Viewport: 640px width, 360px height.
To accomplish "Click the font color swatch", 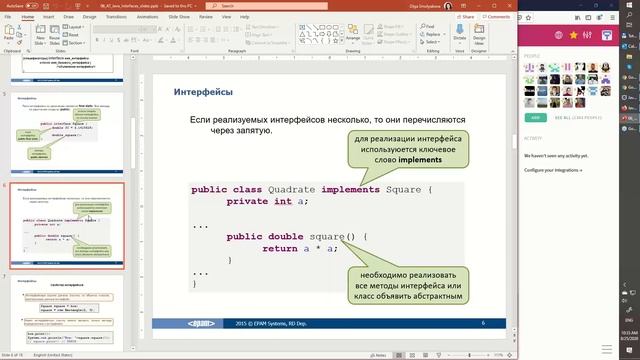I will click(x=173, y=40).
